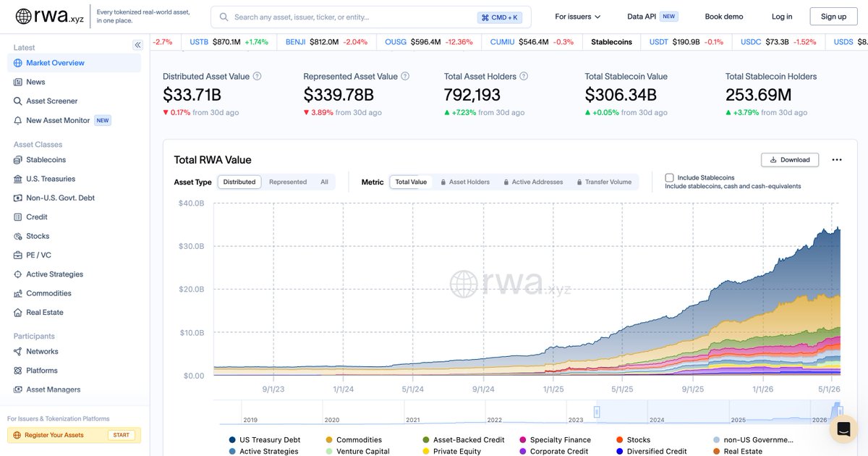Click the Active Strategies sidebar icon
Viewport: 868px width, 456px height.
click(18, 274)
